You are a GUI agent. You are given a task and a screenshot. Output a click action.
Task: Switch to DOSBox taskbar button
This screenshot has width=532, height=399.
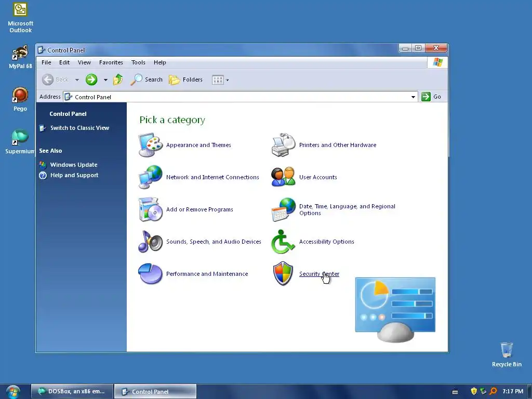point(72,391)
